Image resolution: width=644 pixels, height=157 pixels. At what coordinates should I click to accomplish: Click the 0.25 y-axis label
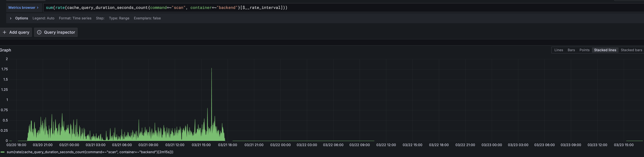click(x=4, y=131)
